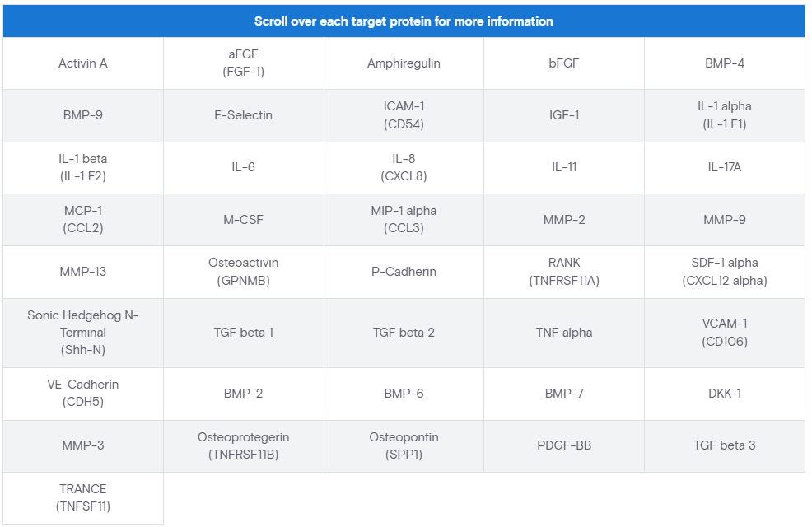Click Osteopontin (SPP1) target protein
This screenshot has height=527, width=812.
404,445
